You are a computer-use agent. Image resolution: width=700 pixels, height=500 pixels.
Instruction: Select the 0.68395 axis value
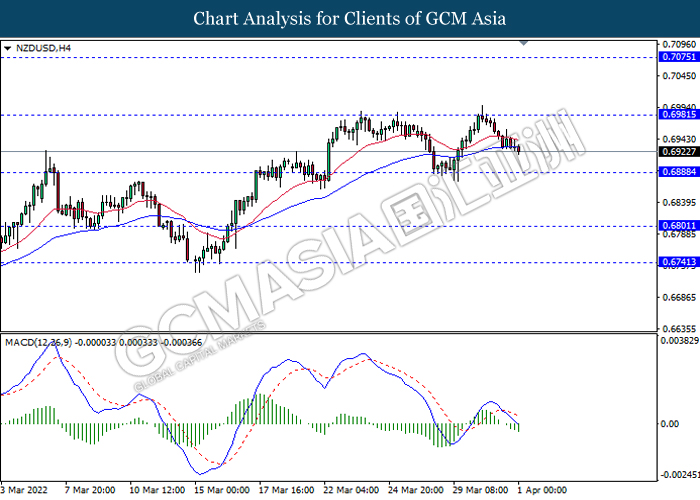(679, 203)
